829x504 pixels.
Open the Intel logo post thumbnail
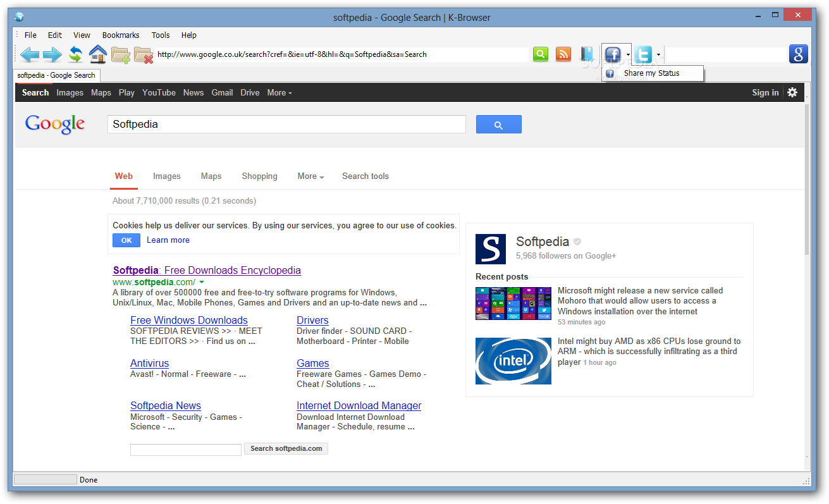(513, 361)
